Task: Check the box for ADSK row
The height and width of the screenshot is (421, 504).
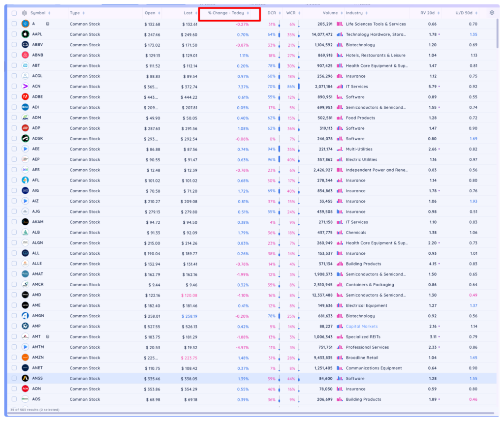Action: pyautogui.click(x=14, y=138)
